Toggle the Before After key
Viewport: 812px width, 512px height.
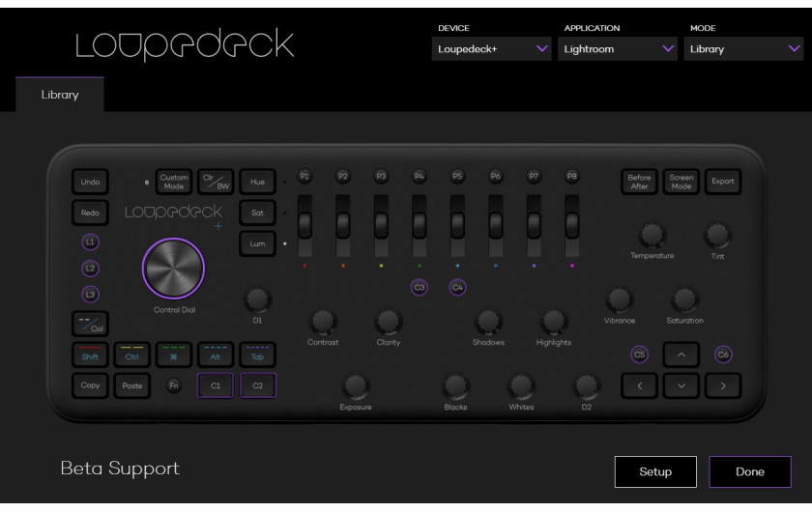coord(640,182)
